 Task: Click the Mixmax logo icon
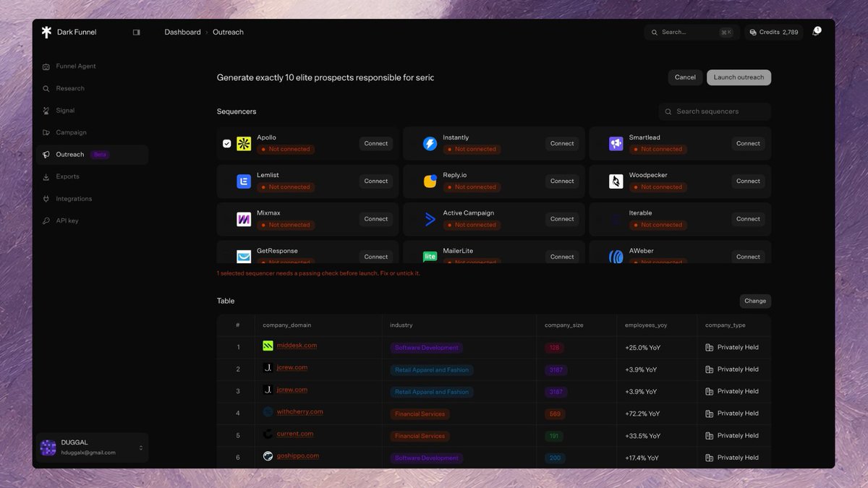tap(244, 219)
